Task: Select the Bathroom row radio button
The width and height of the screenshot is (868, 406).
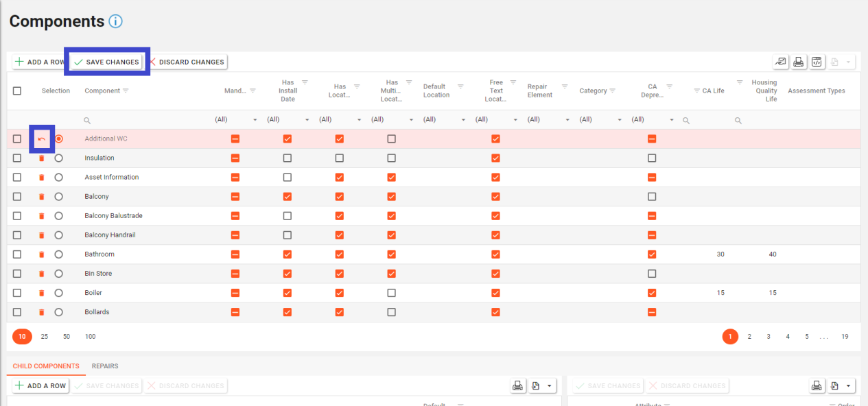Action: point(58,254)
